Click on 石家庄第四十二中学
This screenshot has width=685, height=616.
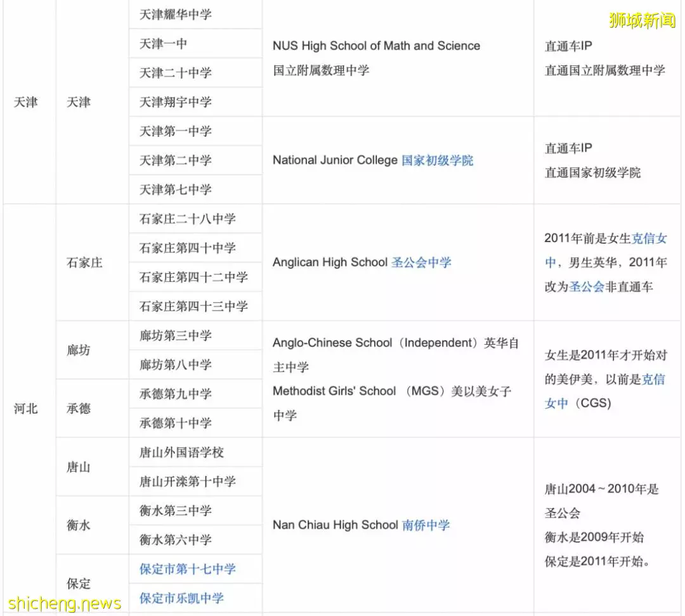tap(196, 277)
